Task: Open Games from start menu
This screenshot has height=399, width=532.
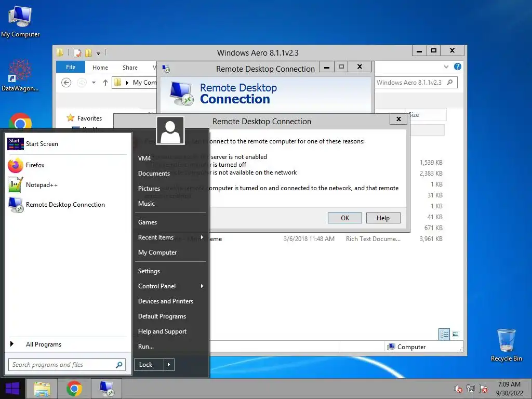Action: point(170,222)
